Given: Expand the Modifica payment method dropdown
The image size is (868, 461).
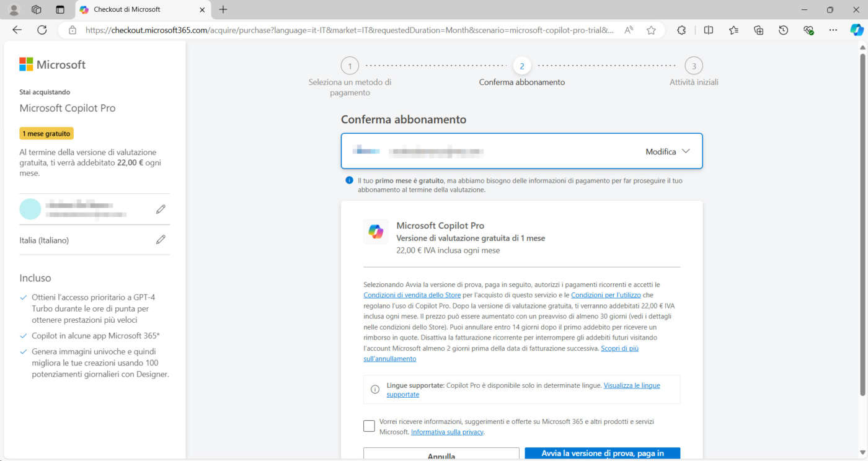Looking at the screenshot, I should (668, 151).
